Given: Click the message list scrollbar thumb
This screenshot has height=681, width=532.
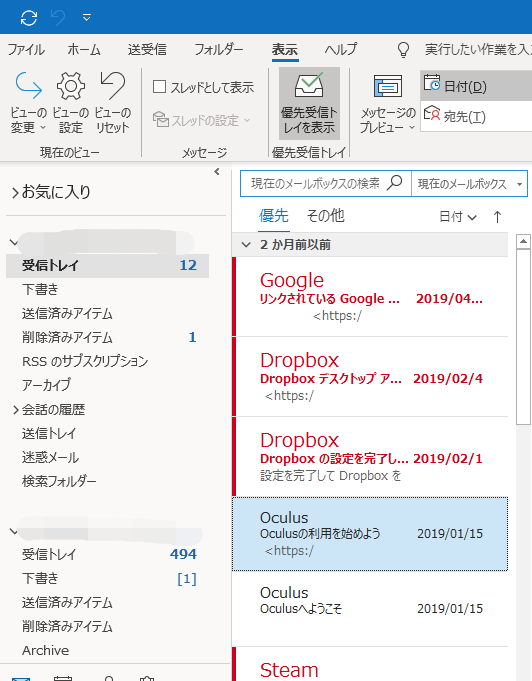Looking at the screenshot, I should [523, 337].
